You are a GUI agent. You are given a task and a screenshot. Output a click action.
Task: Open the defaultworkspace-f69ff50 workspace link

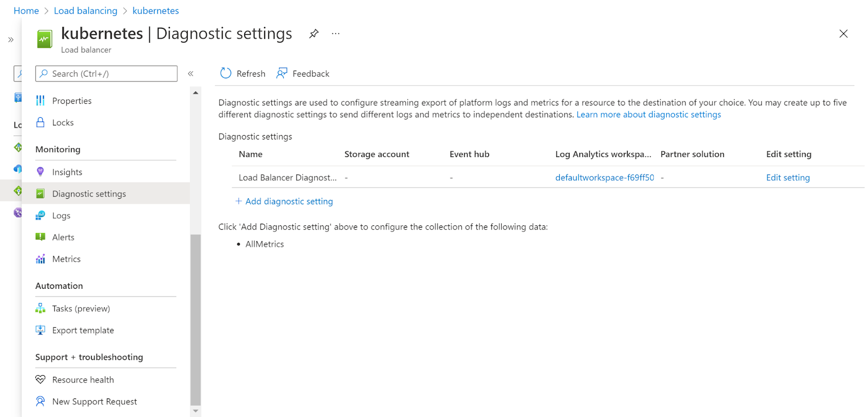click(604, 178)
